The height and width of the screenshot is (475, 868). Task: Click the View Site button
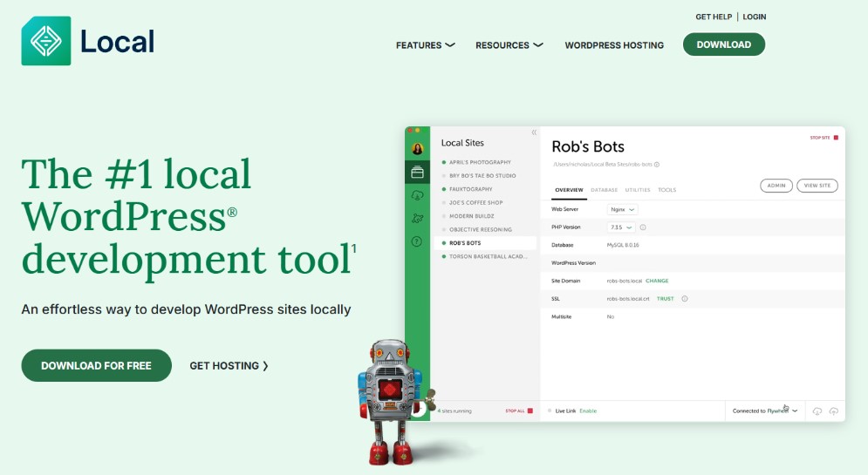click(817, 186)
